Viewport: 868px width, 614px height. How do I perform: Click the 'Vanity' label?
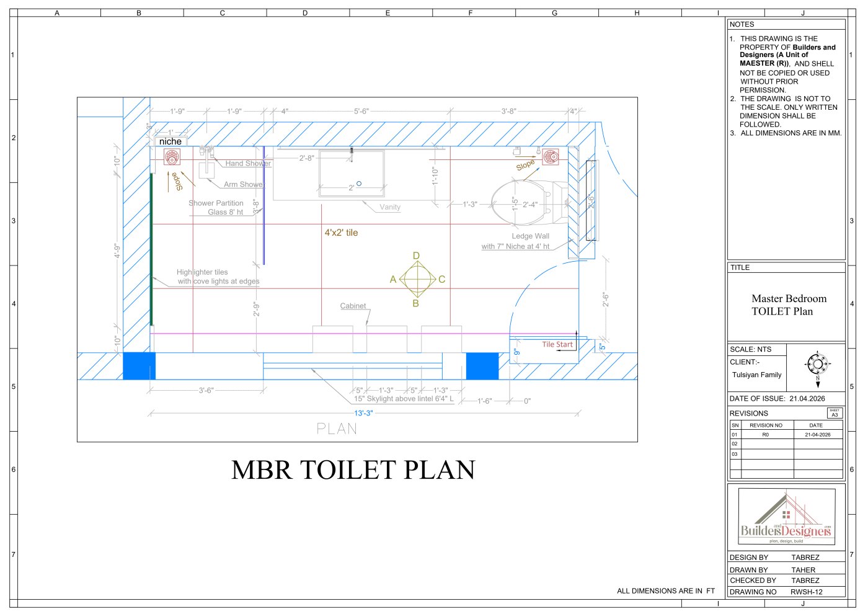tap(390, 207)
